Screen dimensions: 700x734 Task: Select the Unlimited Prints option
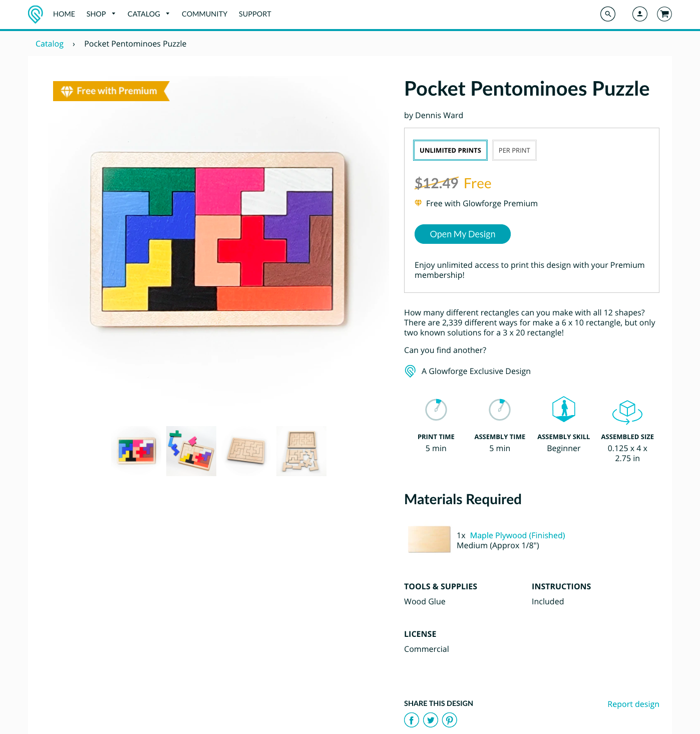point(450,150)
